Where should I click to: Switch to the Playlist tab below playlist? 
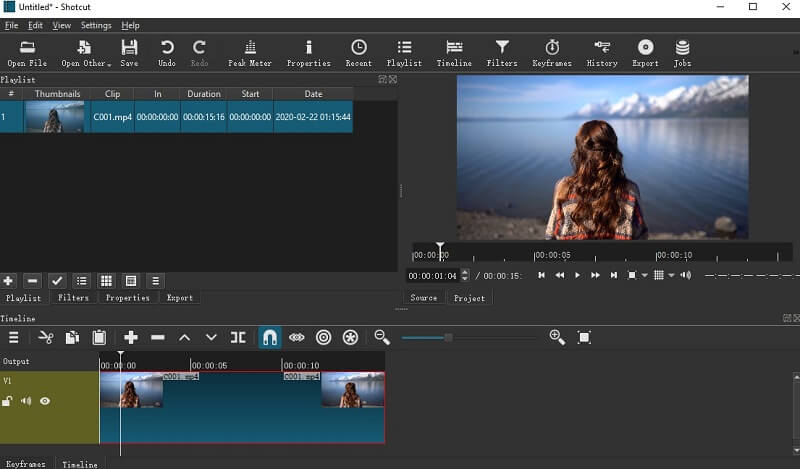(23, 298)
